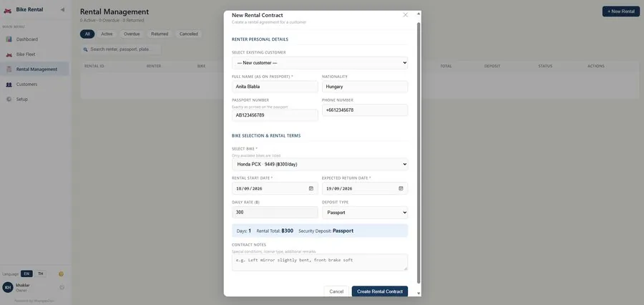The height and width of the screenshot is (305, 644).
Task: Click the Bike Rental motorcycle logo icon
Action: pyautogui.click(x=7, y=10)
